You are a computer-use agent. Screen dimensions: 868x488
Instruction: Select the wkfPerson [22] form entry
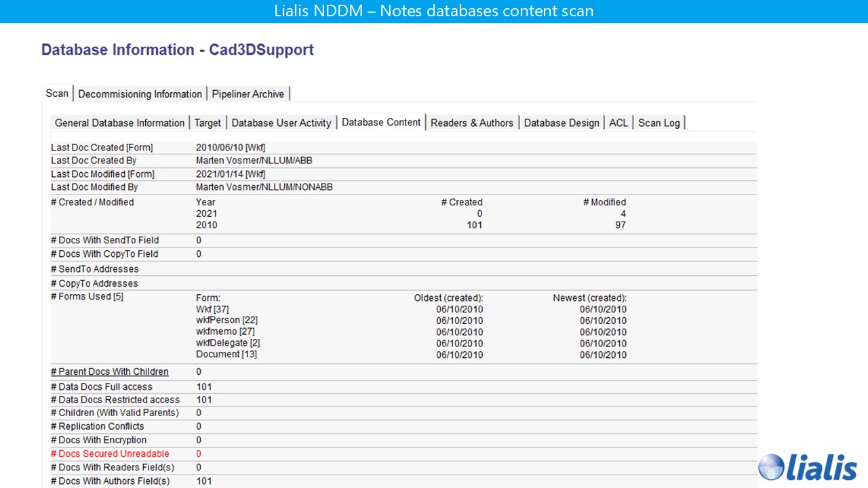point(226,321)
